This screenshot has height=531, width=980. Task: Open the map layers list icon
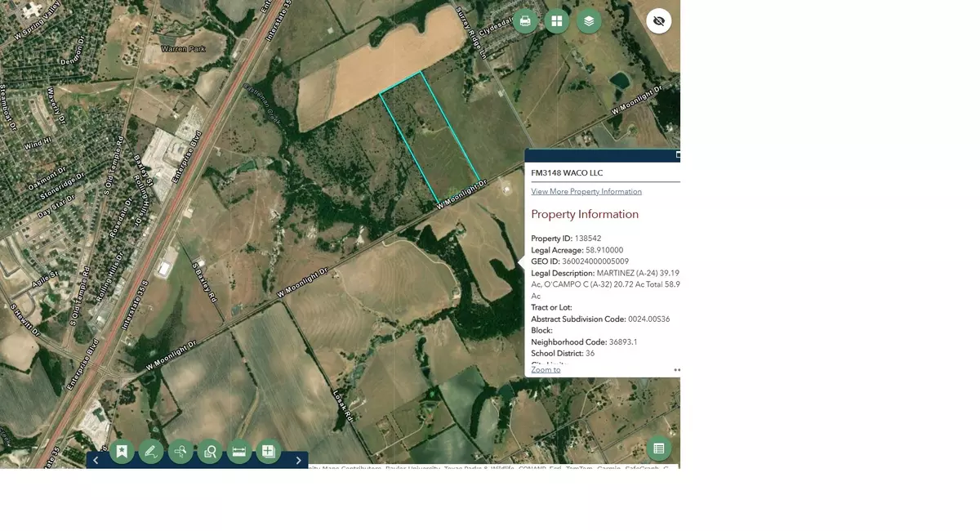point(589,21)
